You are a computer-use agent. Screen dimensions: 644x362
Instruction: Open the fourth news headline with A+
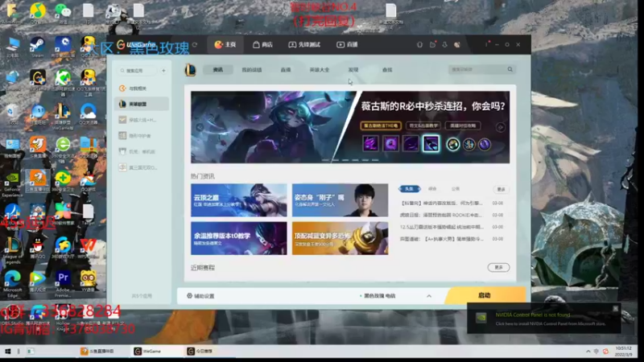(x=441, y=238)
